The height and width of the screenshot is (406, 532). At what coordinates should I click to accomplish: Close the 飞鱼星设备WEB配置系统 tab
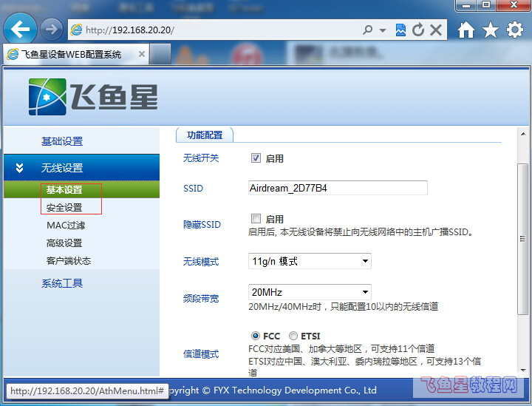pyautogui.click(x=142, y=54)
